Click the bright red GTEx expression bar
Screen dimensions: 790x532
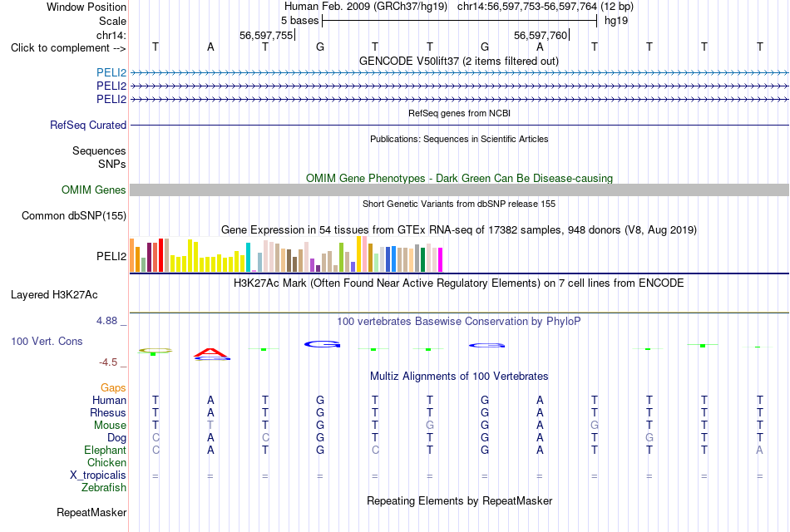pyautogui.click(x=160, y=255)
